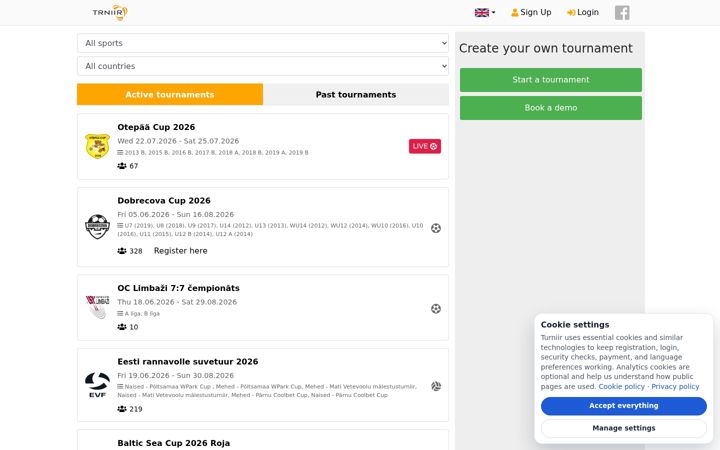The image size is (720, 450).
Task: Click the list icon before U7 (2019) categories
Action: click(120, 225)
